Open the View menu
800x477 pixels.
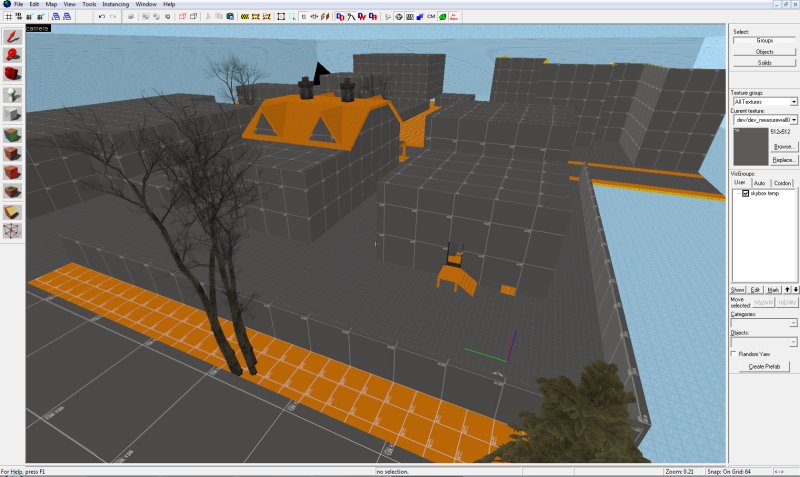coord(69,4)
